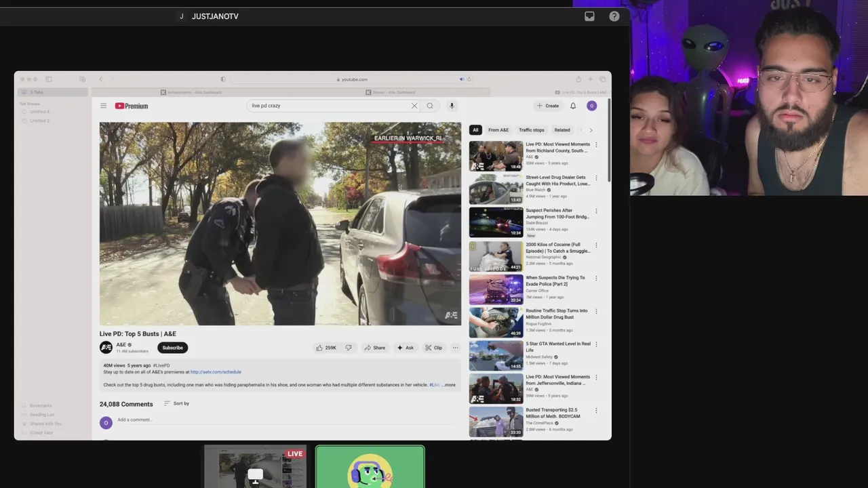The height and width of the screenshot is (488, 868).
Task: Click the inbox icon on the top bar
Action: click(589, 16)
